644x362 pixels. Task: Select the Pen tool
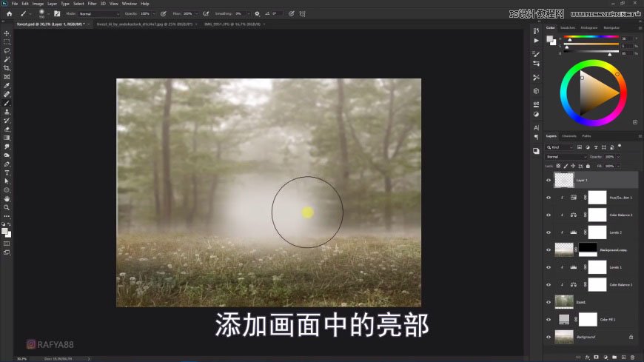pyautogui.click(x=7, y=164)
